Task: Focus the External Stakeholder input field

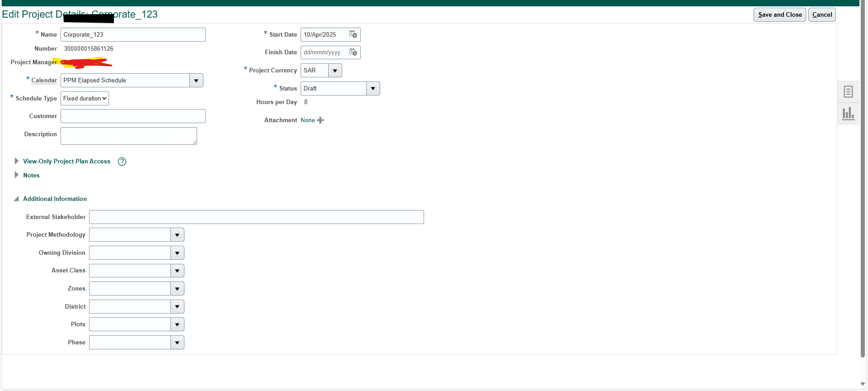Action: 256,217
